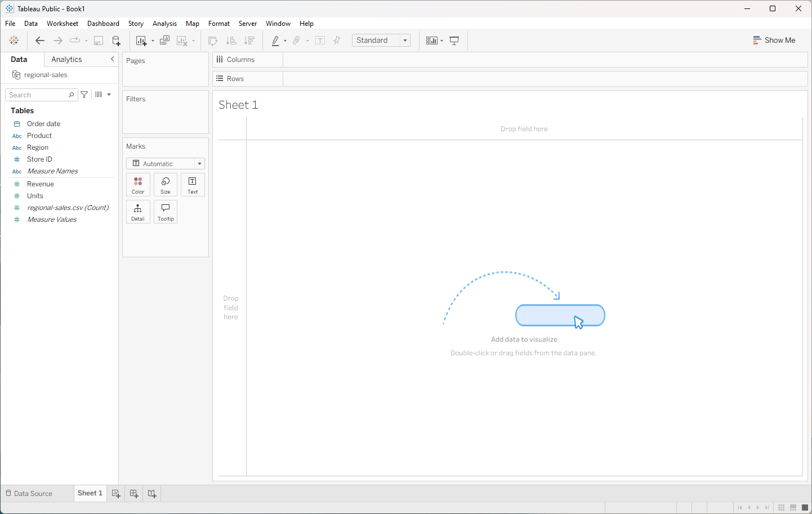Open the Tableau start page icon
This screenshot has width=812, height=514.
tap(14, 41)
